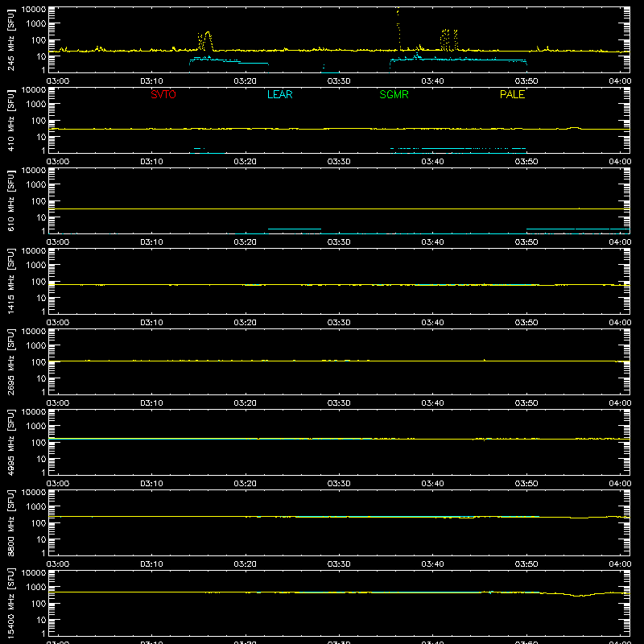
Task: Click the red SVTO station label
Action: [x=163, y=94]
